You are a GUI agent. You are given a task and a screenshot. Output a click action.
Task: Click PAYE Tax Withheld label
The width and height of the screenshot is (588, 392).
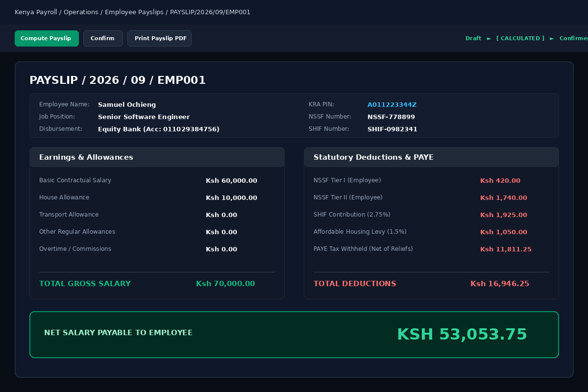point(363,249)
